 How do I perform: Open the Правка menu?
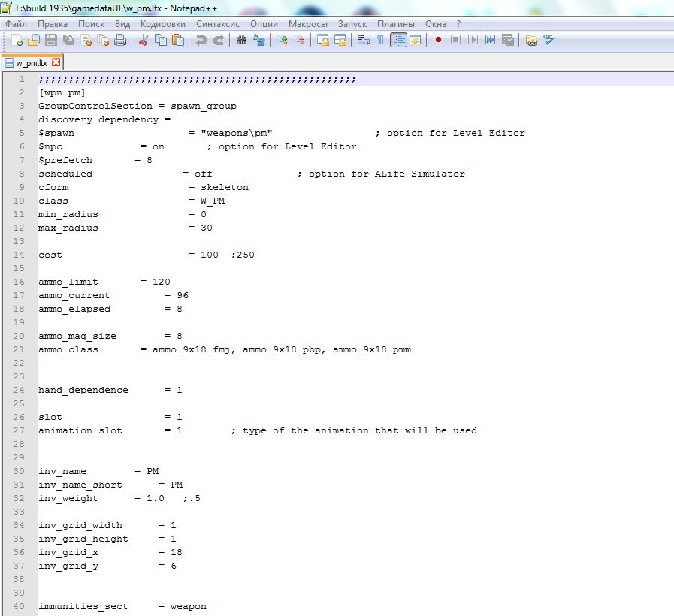click(x=52, y=24)
